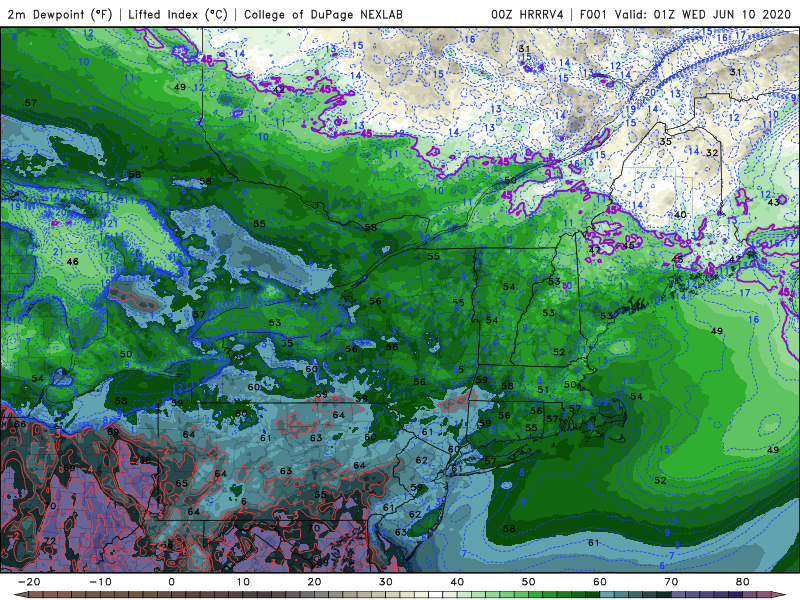Click the "10" color scale label

243,582
